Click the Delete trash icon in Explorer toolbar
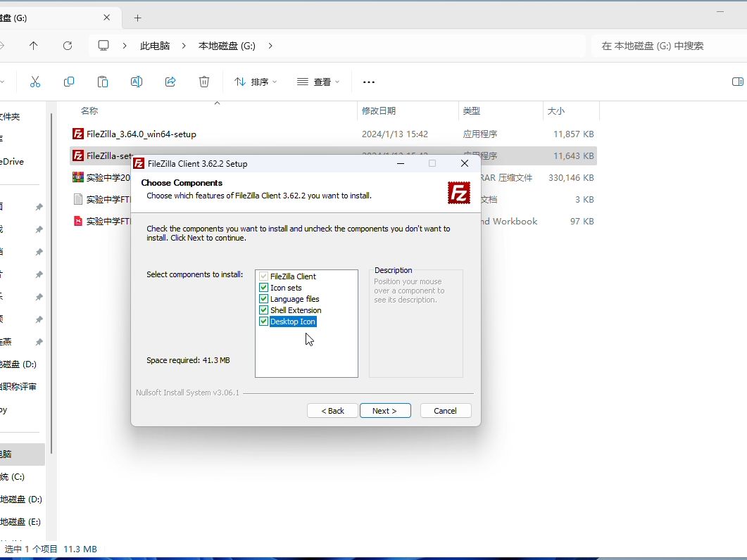 [x=204, y=82]
